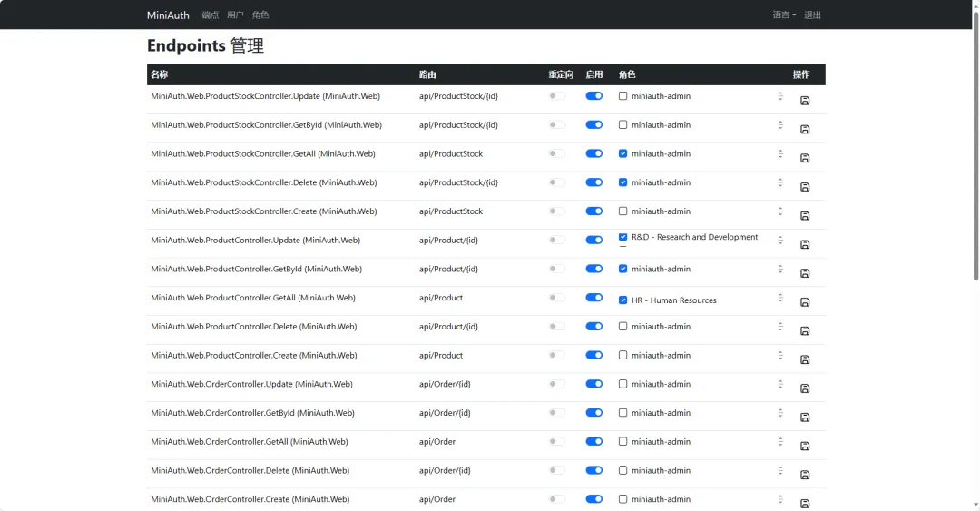
Task: Step the role list of OrderController.GetAll
Action: tap(780, 441)
